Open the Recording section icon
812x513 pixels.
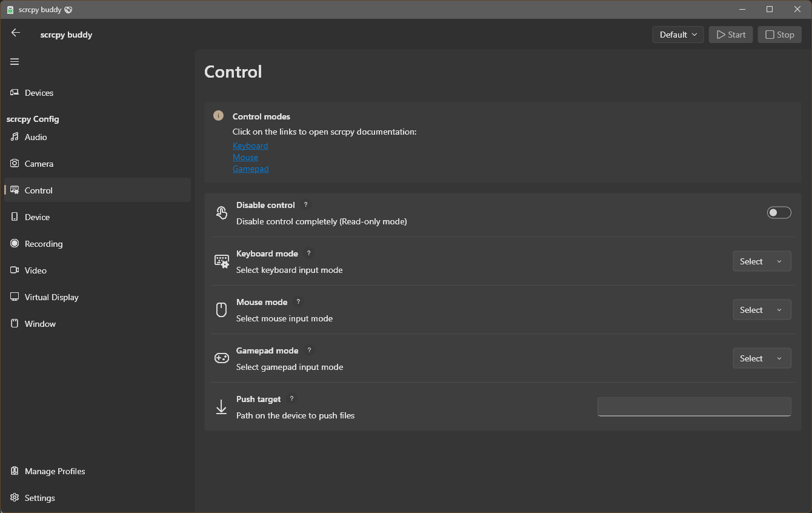(13, 243)
